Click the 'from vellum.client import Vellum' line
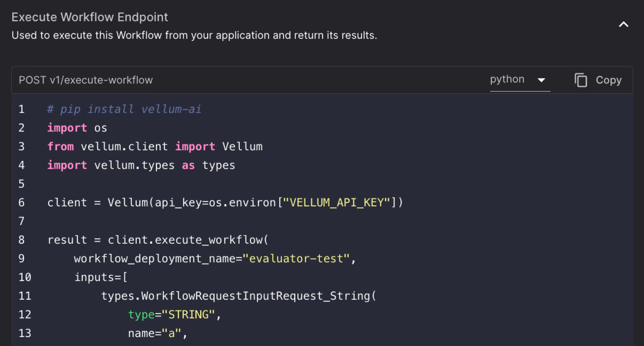Viewport: 644px width, 346px height. click(x=155, y=147)
